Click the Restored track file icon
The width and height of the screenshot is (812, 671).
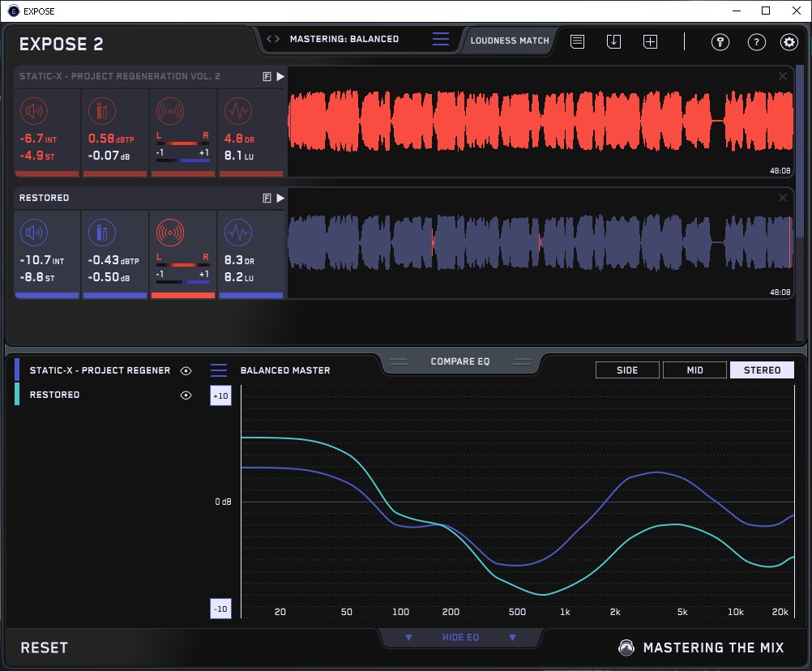267,199
